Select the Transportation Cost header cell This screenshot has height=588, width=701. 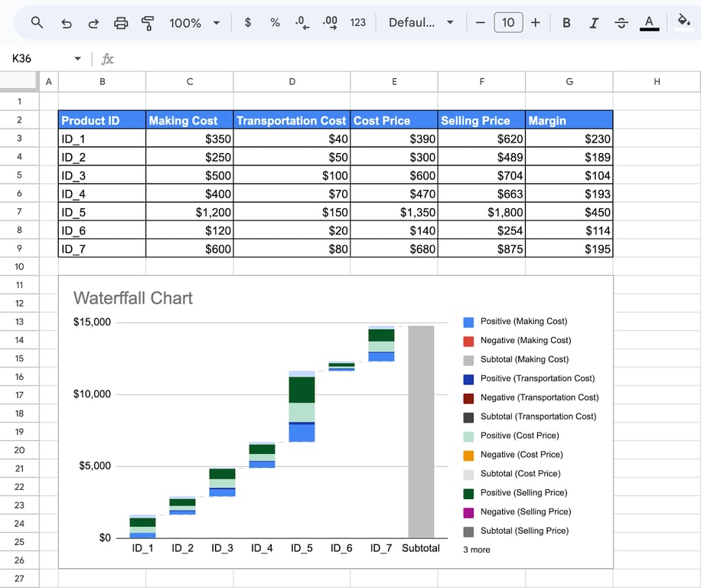pos(292,120)
